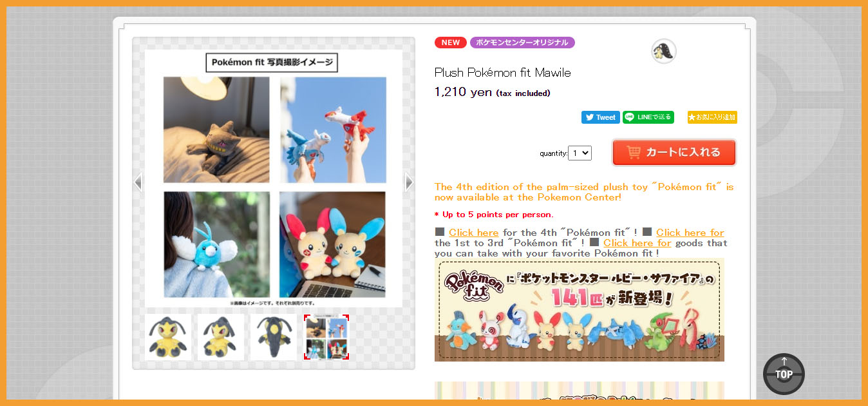Click the purple Pokémon Center original badge
This screenshot has height=406, width=868.
[x=522, y=43]
